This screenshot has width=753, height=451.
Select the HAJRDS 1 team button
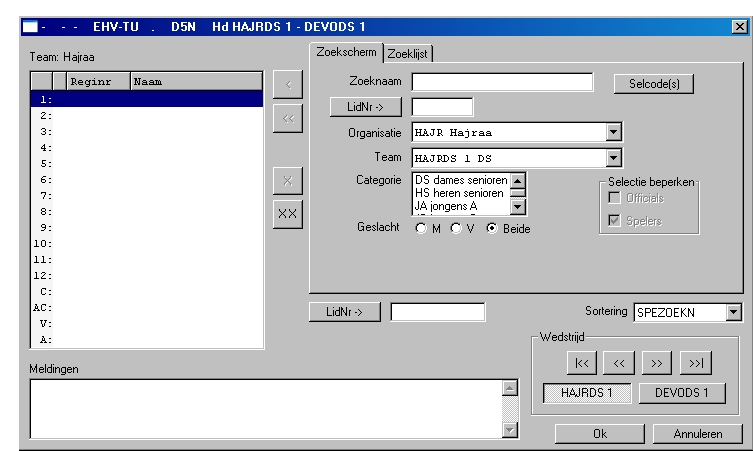pyautogui.click(x=587, y=393)
